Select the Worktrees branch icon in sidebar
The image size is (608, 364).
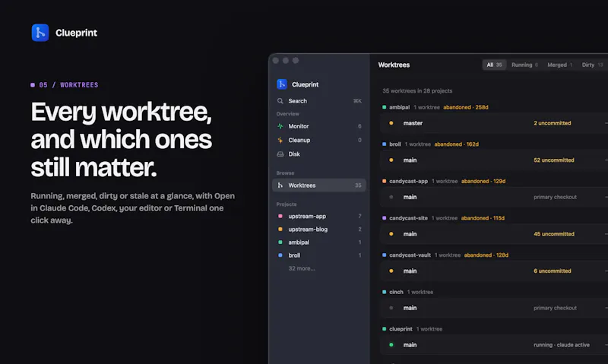pyautogui.click(x=280, y=185)
